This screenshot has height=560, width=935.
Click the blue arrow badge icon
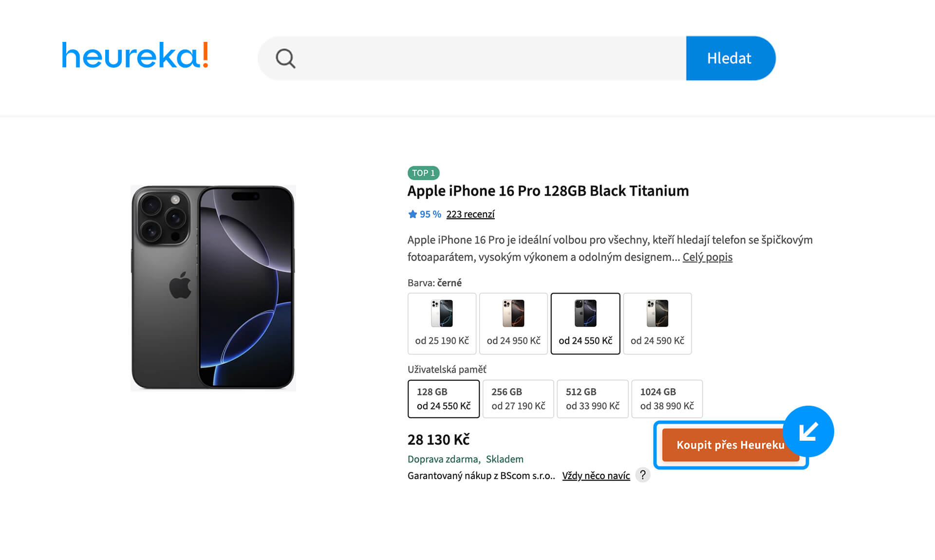(x=808, y=431)
